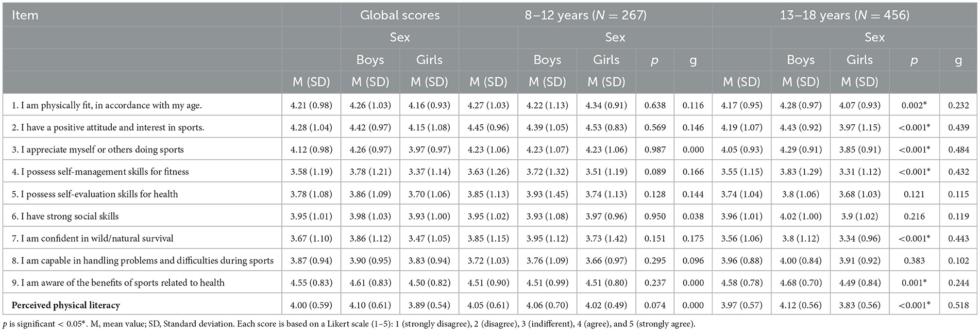Click "3.58 (1.19)" global mean in item 4 row
The image size is (980, 331).
311,172
